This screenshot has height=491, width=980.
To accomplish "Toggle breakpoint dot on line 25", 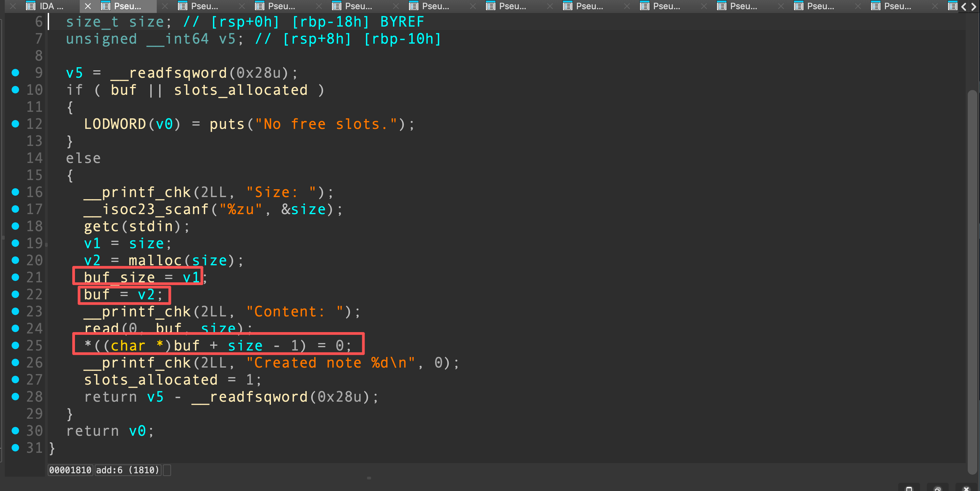I will click(16, 346).
